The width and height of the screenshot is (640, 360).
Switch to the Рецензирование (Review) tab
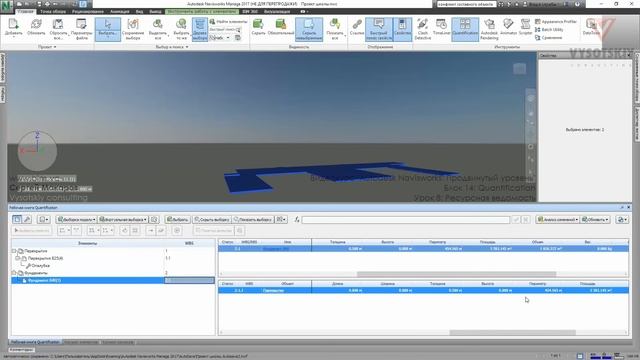pyautogui.click(x=88, y=11)
